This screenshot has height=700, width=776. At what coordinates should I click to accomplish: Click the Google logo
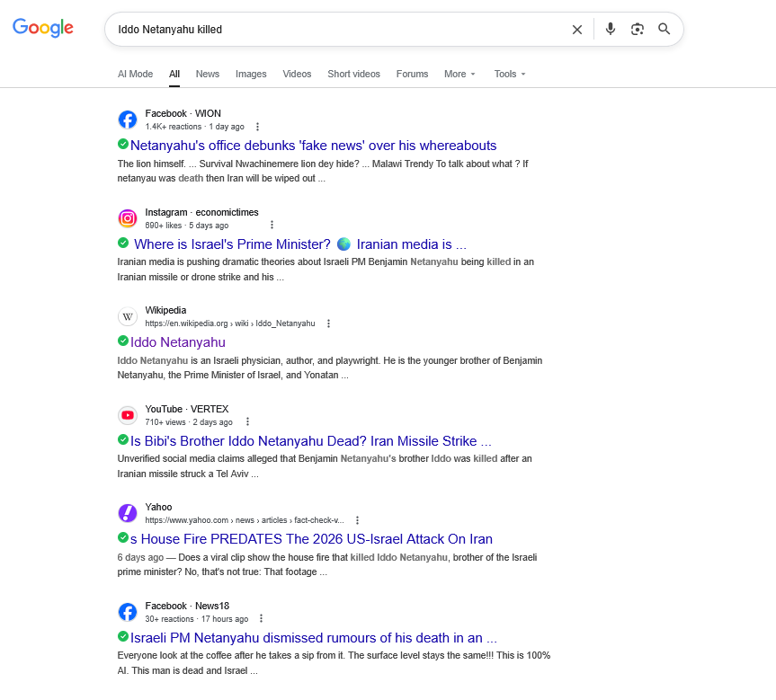43,28
